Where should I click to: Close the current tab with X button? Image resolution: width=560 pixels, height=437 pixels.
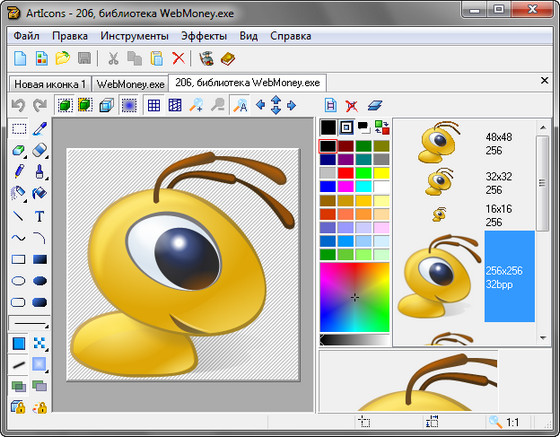pos(544,80)
